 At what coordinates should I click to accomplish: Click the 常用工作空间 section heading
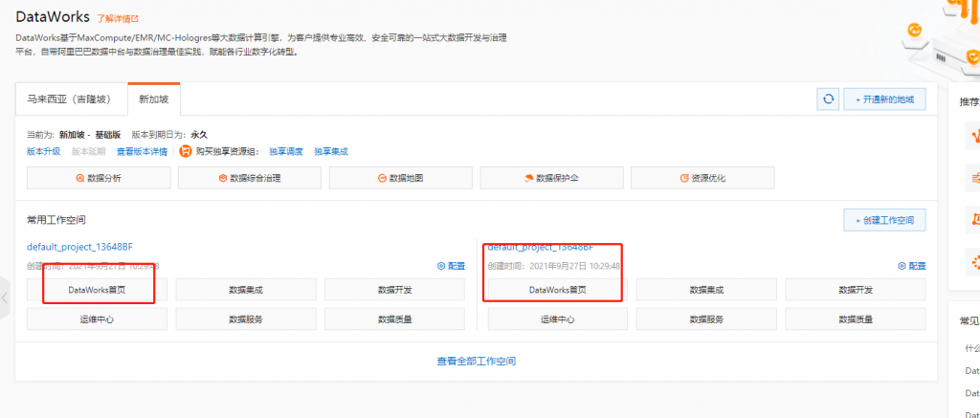tap(56, 220)
